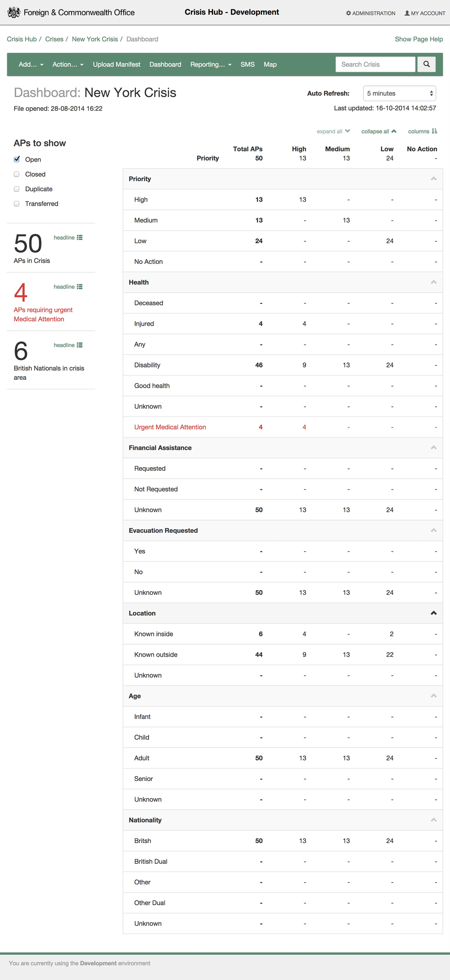The width and height of the screenshot is (450, 980).
Task: Open Upload Manifest menu item
Action: coord(117,65)
